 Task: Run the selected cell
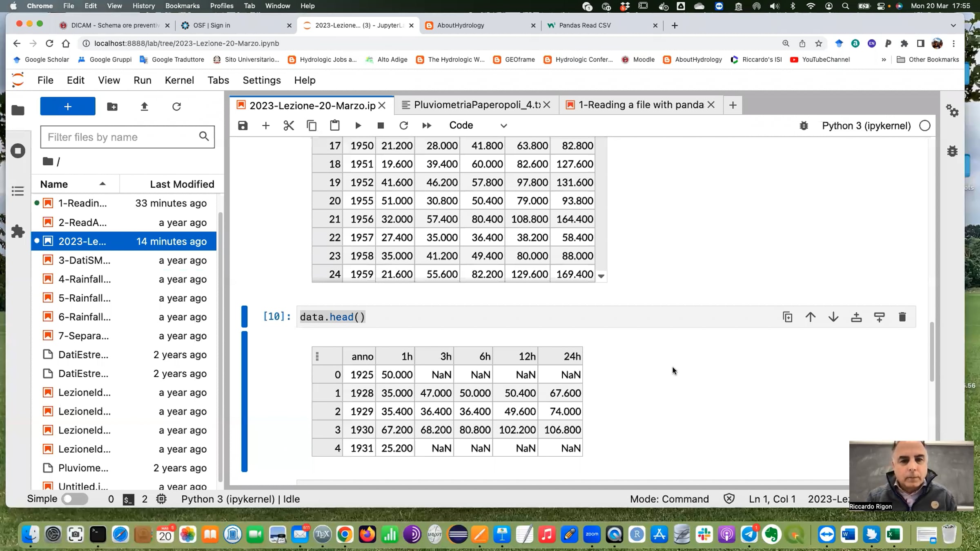click(358, 125)
